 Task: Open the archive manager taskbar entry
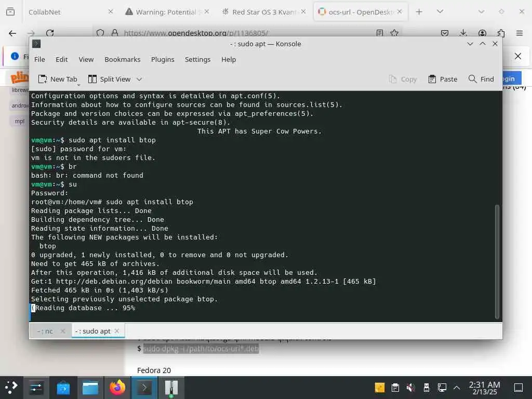(171, 388)
